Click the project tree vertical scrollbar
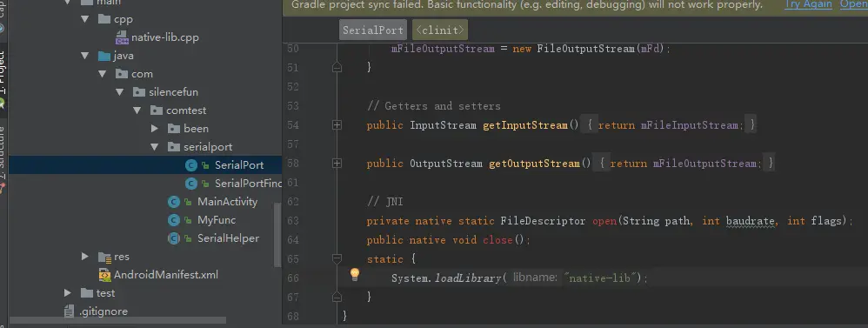 point(277,234)
